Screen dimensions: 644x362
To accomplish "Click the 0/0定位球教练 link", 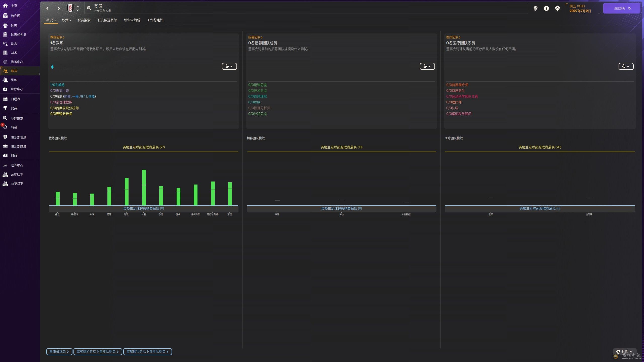I will (61, 102).
